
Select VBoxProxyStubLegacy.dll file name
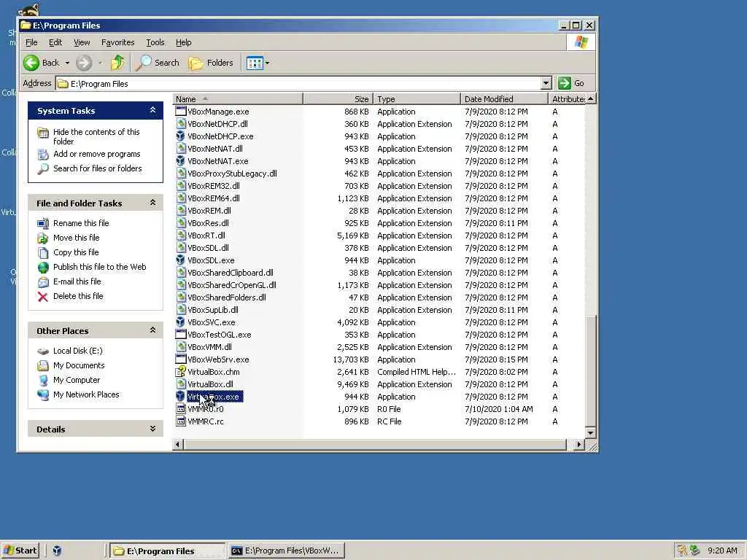click(232, 174)
